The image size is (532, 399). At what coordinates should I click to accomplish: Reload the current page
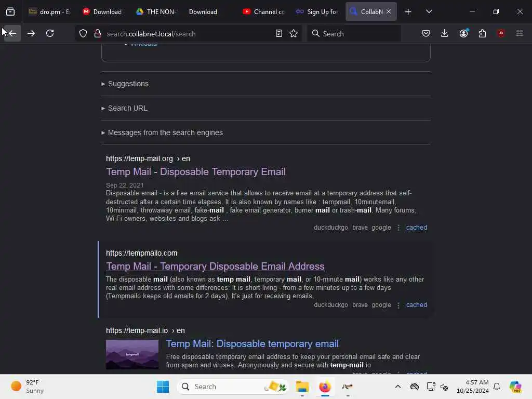pos(50,33)
